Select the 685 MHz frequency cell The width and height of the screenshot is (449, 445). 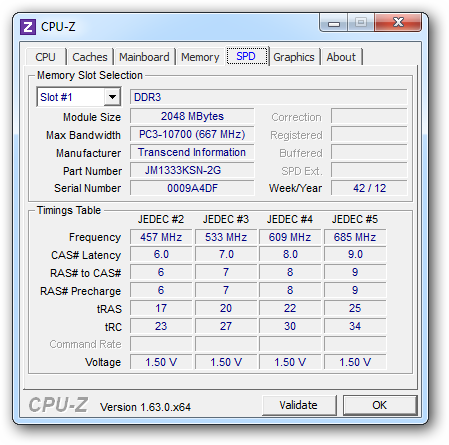(355, 237)
